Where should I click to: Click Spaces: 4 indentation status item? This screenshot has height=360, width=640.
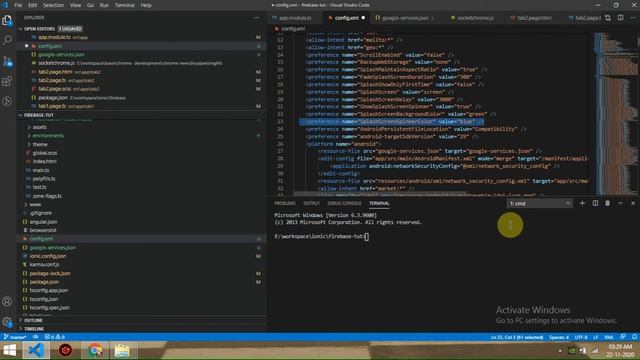(559, 337)
